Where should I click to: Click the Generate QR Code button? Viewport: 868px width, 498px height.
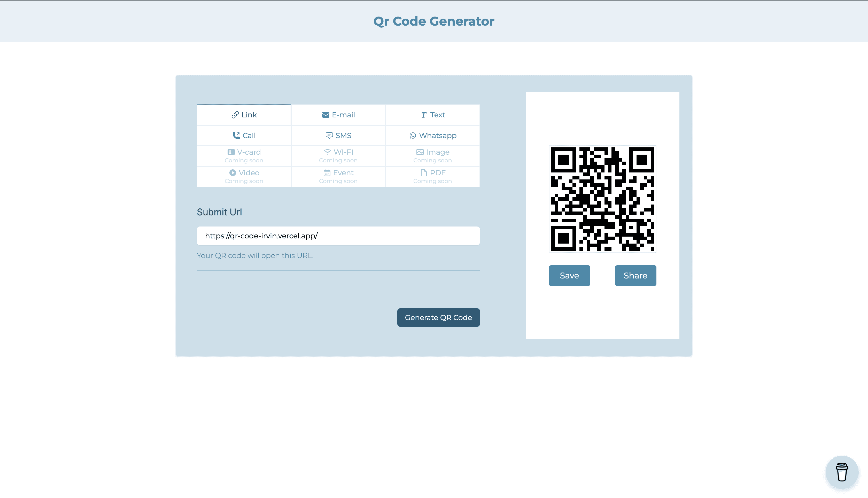[438, 318]
